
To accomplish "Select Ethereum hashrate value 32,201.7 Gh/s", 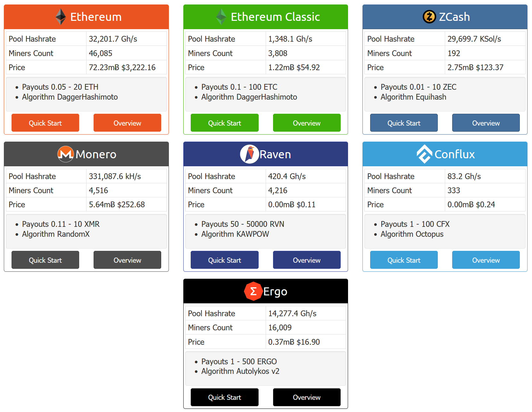I will 113,39.
